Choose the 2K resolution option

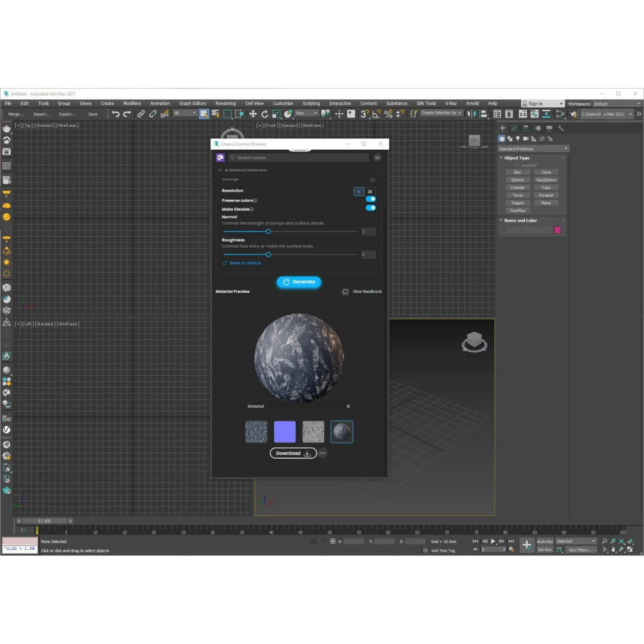click(370, 191)
